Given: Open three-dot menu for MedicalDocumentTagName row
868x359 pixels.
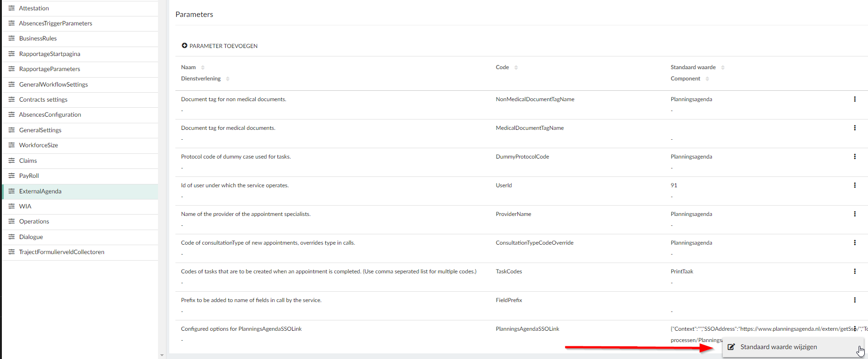Looking at the screenshot, I should pyautogui.click(x=854, y=128).
